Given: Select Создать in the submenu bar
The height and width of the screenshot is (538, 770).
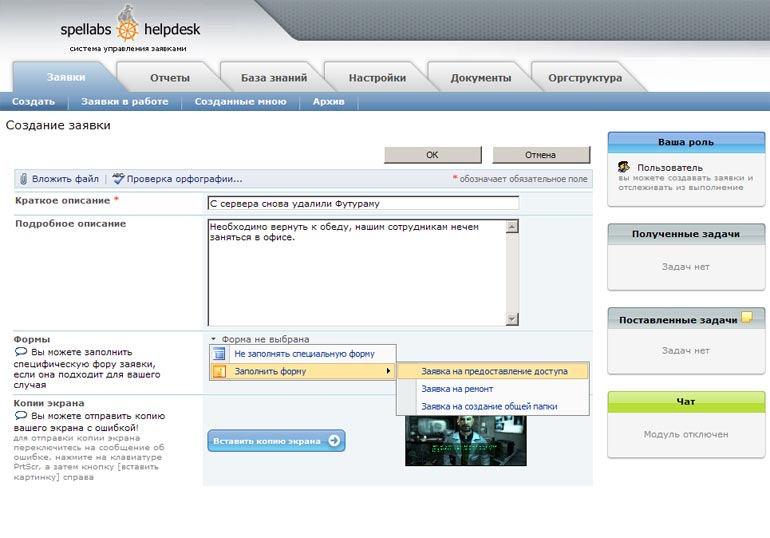Looking at the screenshot, I should coord(33,102).
